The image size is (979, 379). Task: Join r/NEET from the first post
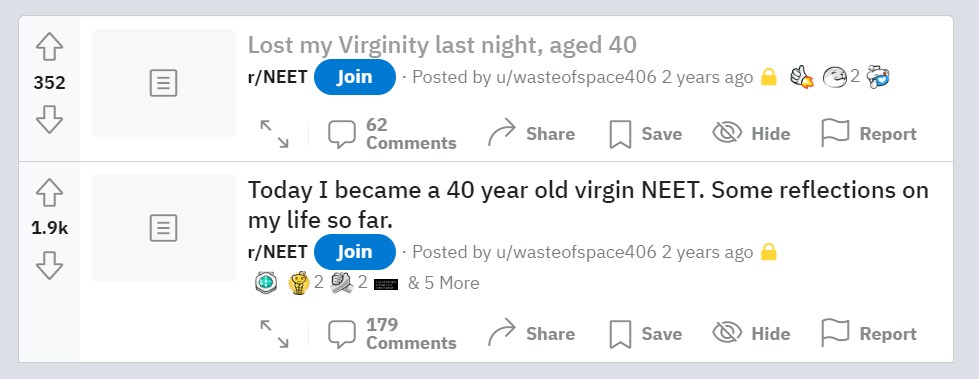[355, 77]
